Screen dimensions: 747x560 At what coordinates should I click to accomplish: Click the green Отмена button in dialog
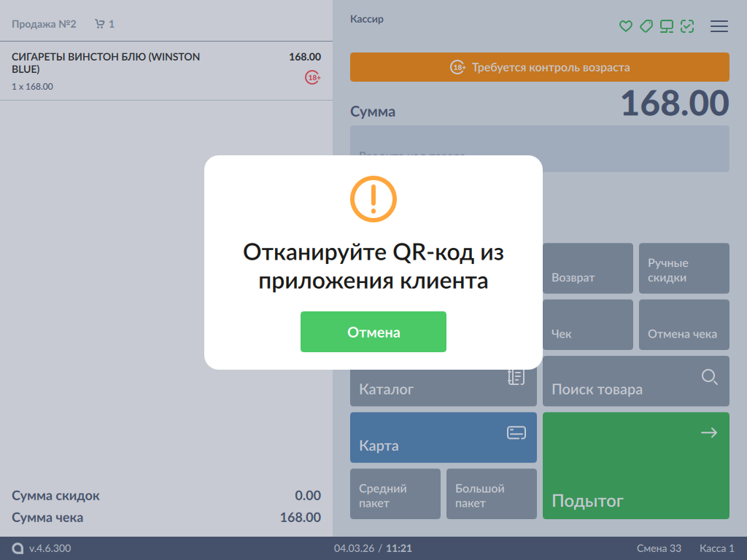(x=373, y=332)
